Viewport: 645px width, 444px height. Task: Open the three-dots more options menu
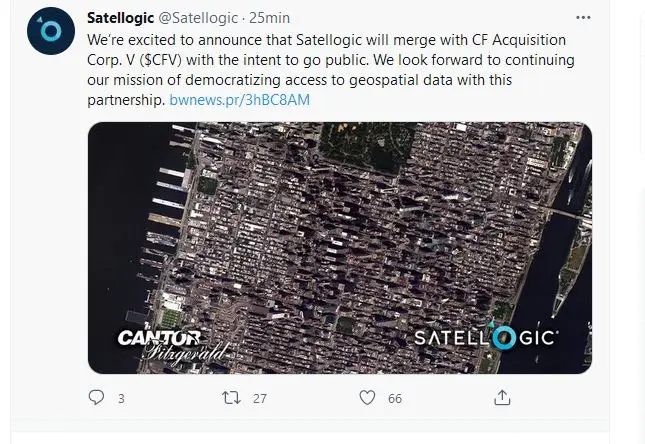pos(583,17)
